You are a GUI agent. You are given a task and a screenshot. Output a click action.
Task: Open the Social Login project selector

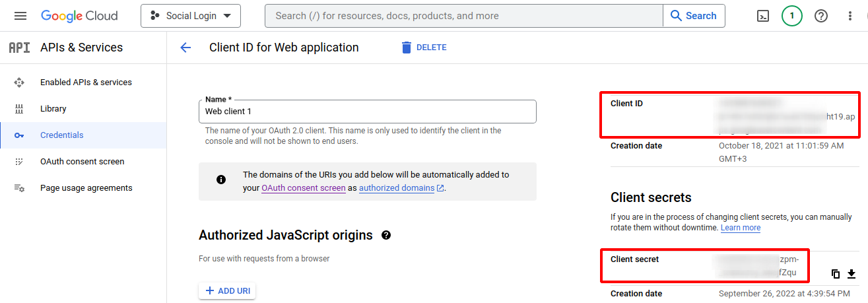click(x=191, y=16)
